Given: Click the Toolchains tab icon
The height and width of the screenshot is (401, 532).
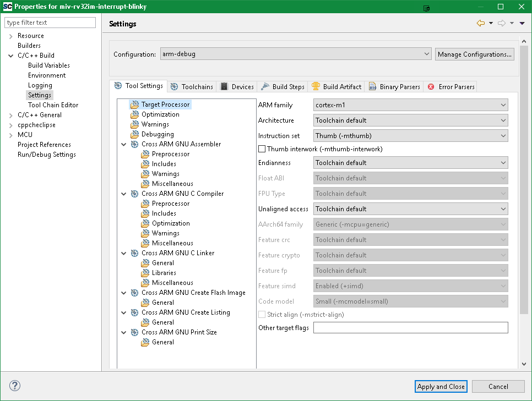Looking at the screenshot, I should point(174,86).
